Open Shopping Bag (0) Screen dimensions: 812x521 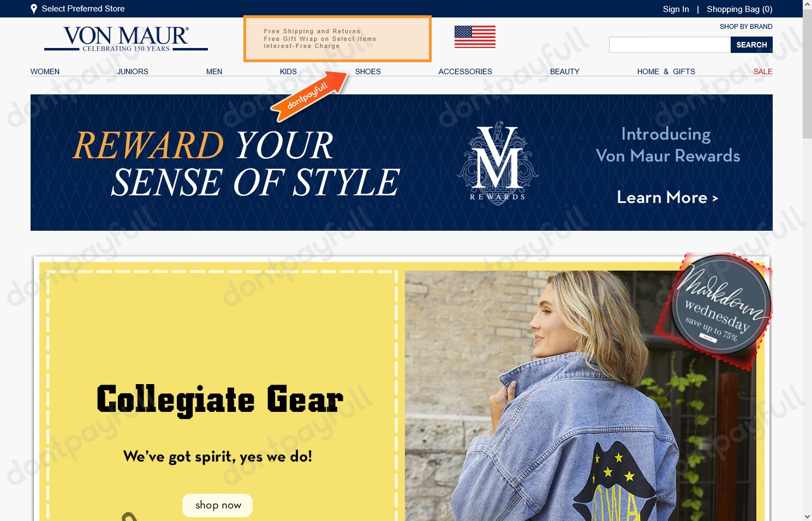click(739, 9)
